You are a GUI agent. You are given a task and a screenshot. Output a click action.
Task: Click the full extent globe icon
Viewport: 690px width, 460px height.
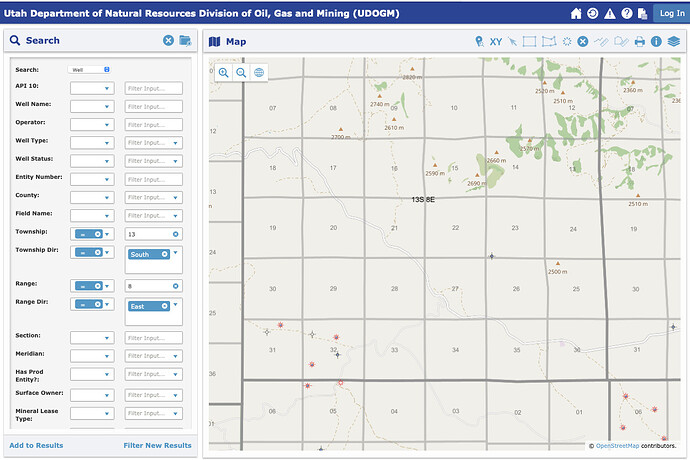(x=259, y=73)
